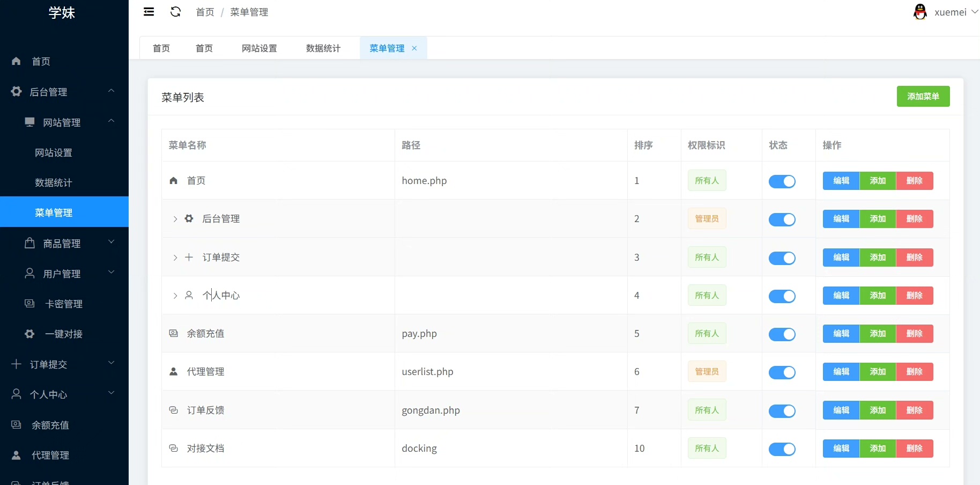Viewport: 980px width, 485px height.
Task: Click the refresh icon in top bar
Action: [175, 12]
